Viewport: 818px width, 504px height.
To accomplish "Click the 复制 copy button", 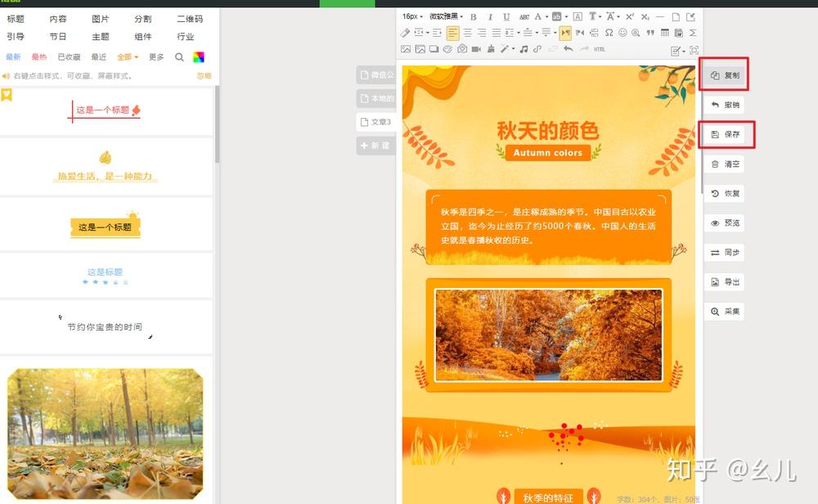I will pyautogui.click(x=725, y=75).
